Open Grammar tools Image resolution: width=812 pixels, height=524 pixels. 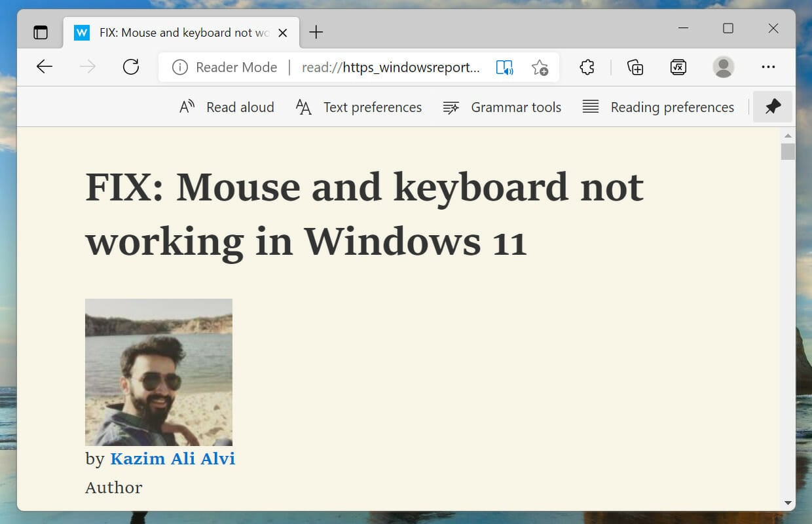pos(502,107)
